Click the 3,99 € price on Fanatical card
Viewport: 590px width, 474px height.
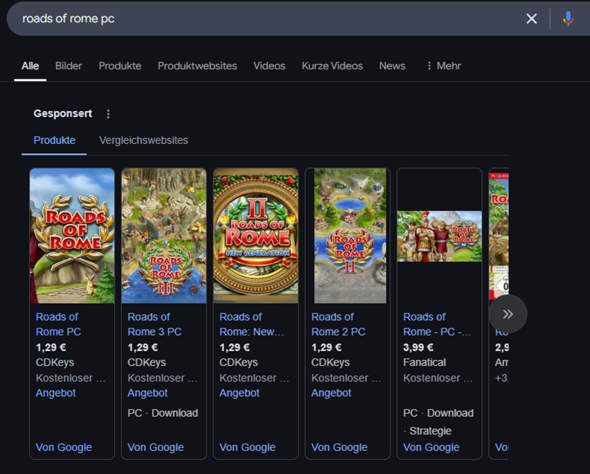[418, 347]
